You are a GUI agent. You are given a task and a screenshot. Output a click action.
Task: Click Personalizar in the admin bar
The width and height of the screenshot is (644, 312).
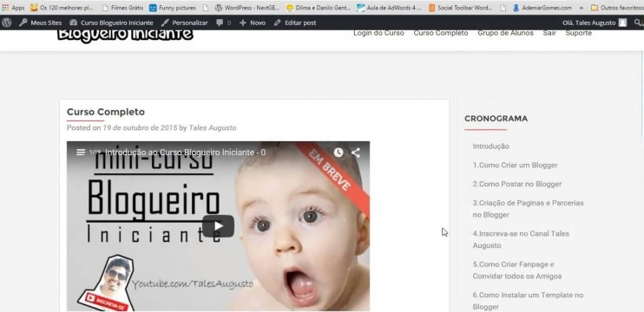(x=184, y=23)
